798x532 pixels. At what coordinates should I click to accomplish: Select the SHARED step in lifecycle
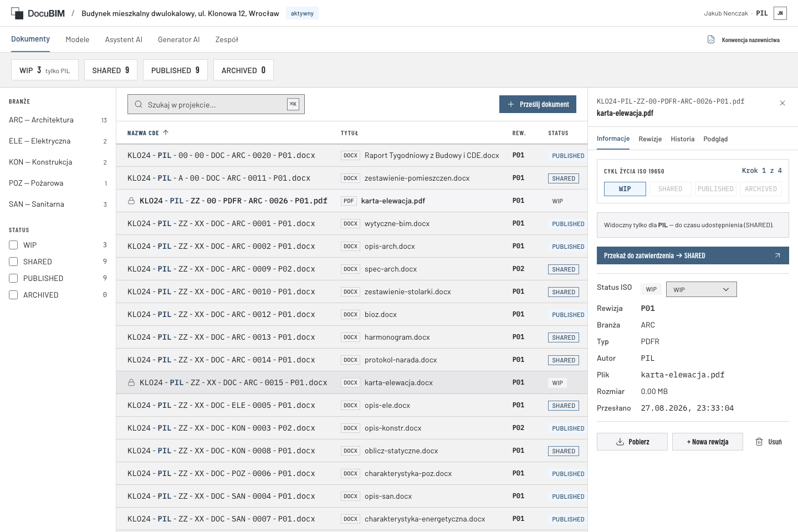point(670,189)
